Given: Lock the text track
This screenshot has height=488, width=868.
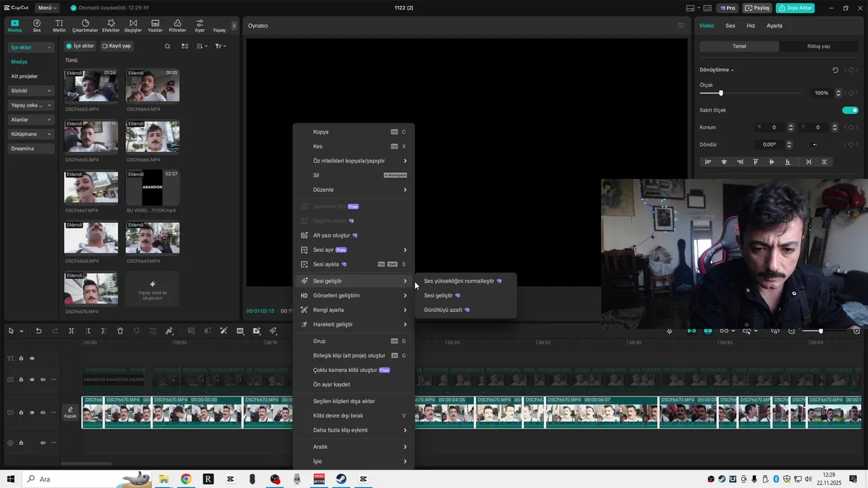Looking at the screenshot, I should [21, 359].
